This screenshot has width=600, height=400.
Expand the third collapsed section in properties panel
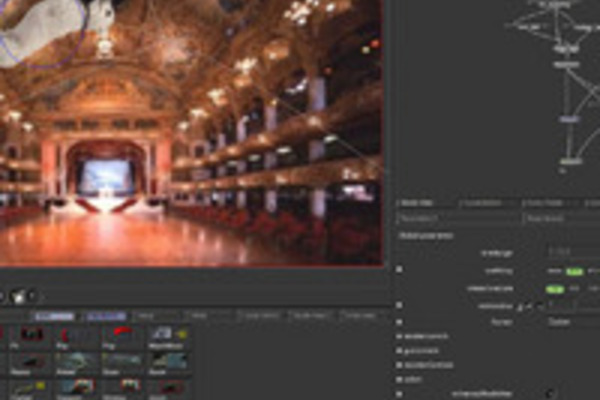click(x=399, y=365)
